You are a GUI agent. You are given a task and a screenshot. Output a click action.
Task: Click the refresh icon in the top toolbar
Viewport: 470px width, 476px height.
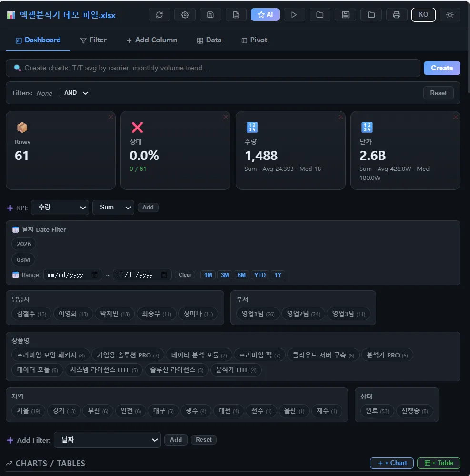pyautogui.click(x=159, y=15)
